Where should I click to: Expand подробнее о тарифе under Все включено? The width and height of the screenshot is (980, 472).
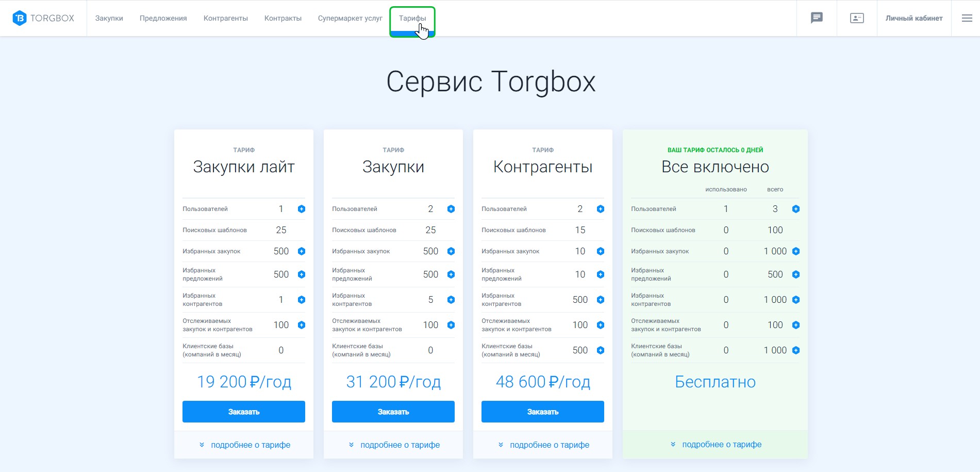[x=716, y=444]
